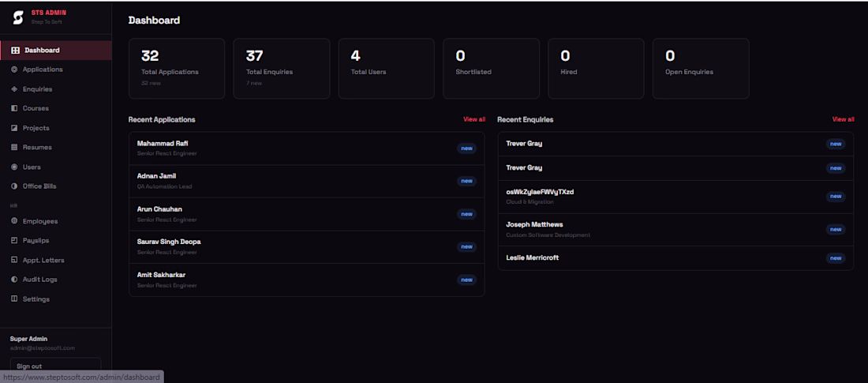Screen dimensions: 868x383
Task: Open Enquiries via its sidebar icon
Action: pyautogui.click(x=14, y=88)
